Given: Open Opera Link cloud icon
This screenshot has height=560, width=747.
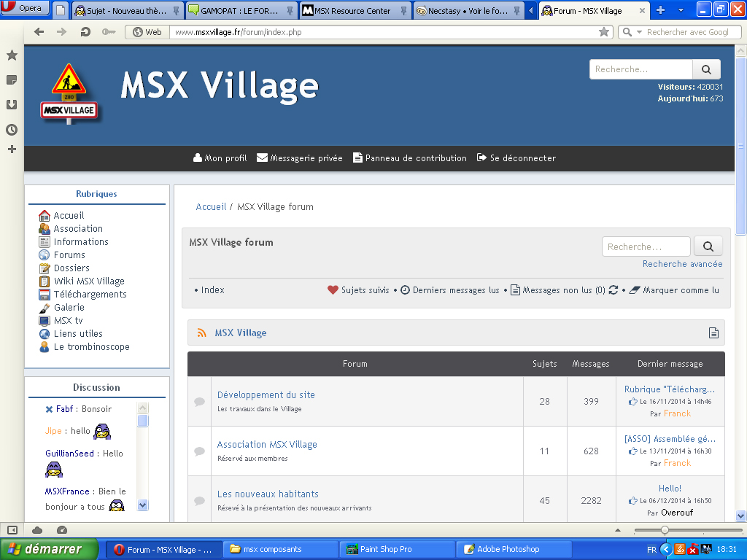Looking at the screenshot, I should point(37,530).
